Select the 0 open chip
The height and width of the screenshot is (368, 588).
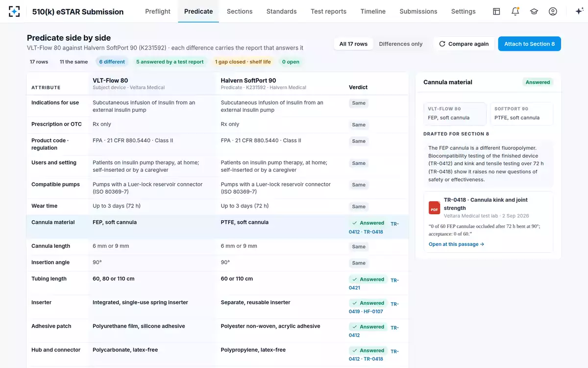[291, 62]
